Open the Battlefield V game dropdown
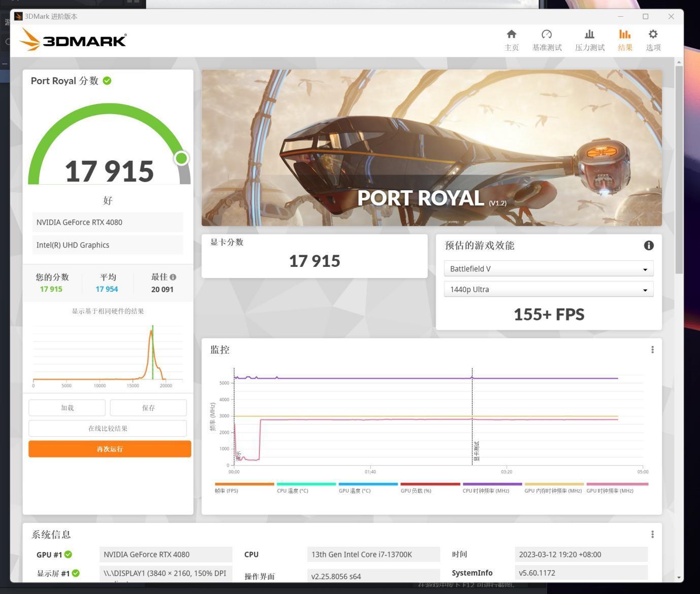 pyautogui.click(x=548, y=269)
